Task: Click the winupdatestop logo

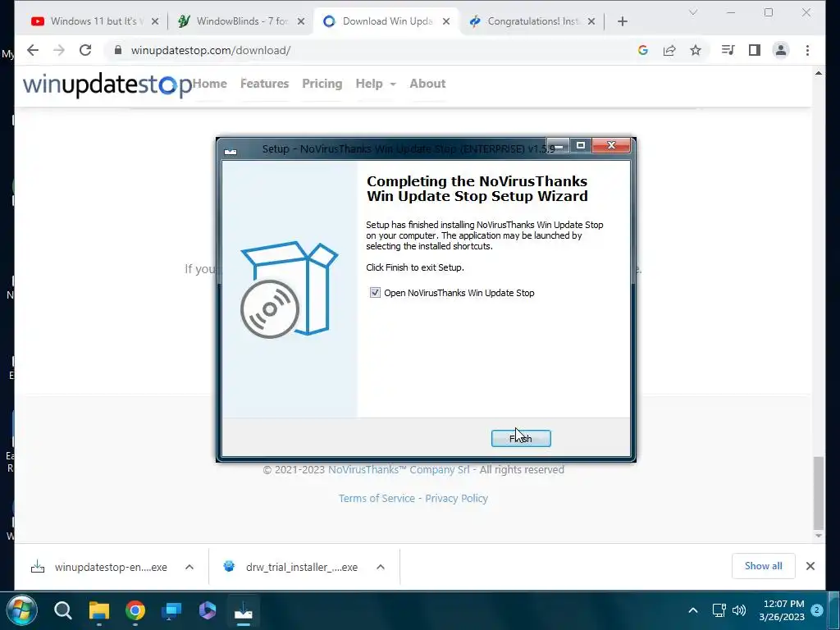Action: tap(107, 84)
